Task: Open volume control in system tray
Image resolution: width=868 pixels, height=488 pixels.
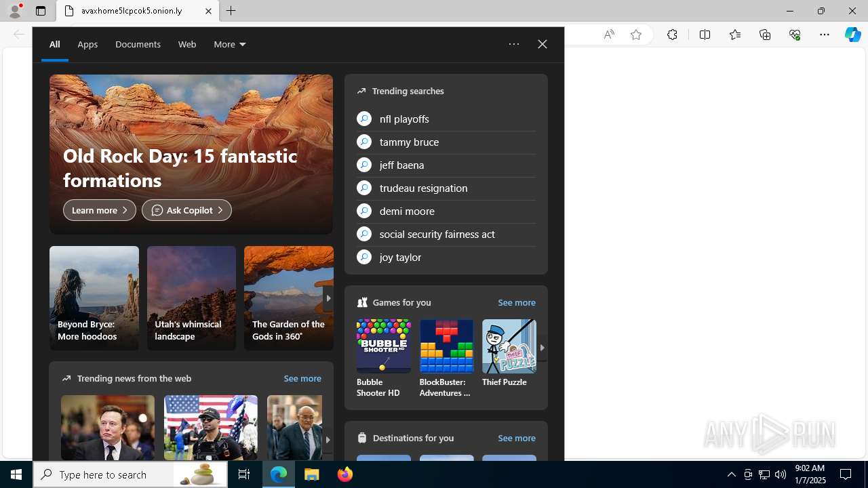Action: pyautogui.click(x=781, y=474)
